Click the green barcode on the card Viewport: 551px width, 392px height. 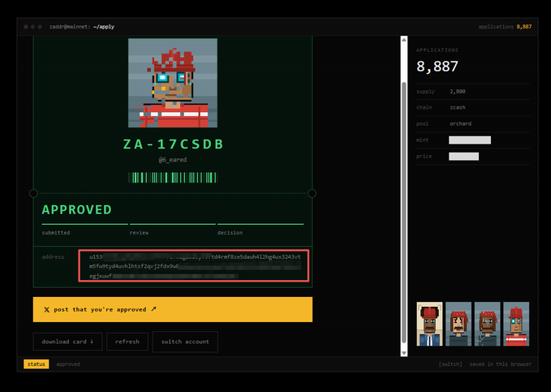point(173,178)
